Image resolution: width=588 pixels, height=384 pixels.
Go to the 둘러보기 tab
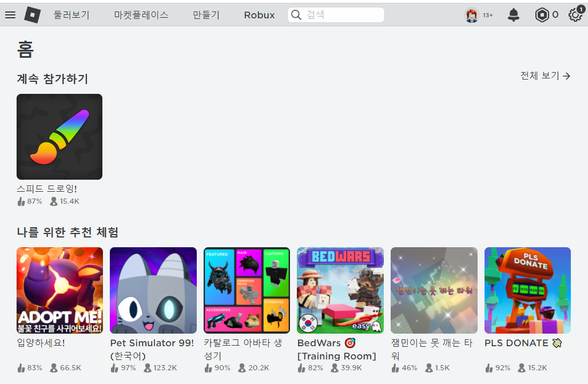(x=71, y=15)
